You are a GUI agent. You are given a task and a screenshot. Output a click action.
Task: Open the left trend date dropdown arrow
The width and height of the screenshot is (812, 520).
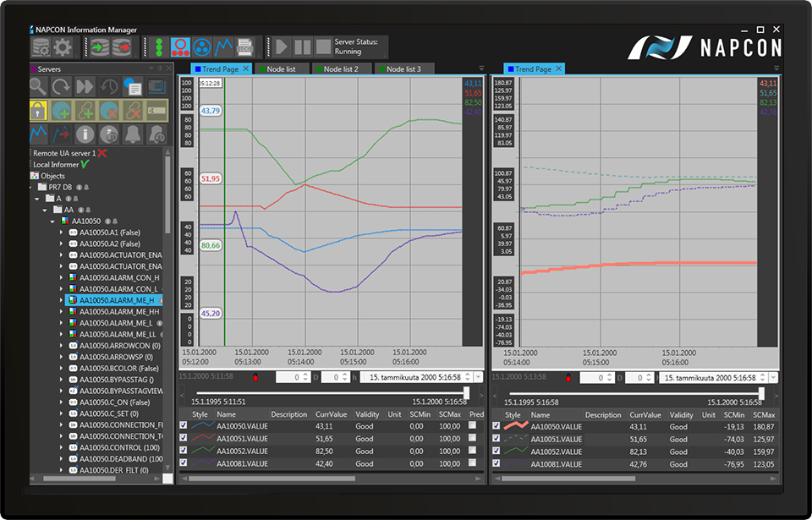(479, 377)
